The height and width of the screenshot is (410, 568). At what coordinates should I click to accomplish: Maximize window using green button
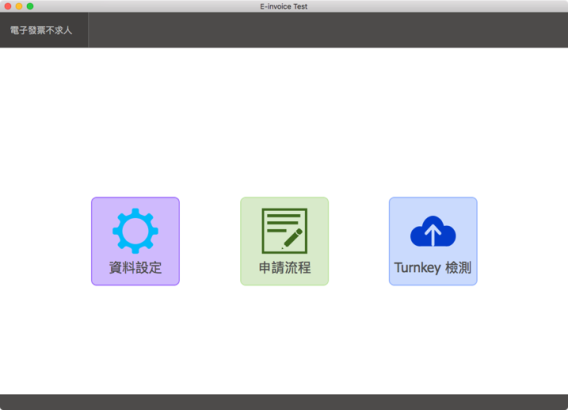pyautogui.click(x=30, y=6)
